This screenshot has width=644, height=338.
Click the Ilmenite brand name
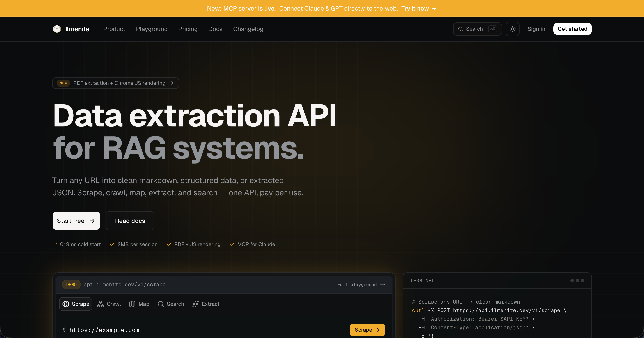[x=77, y=29]
